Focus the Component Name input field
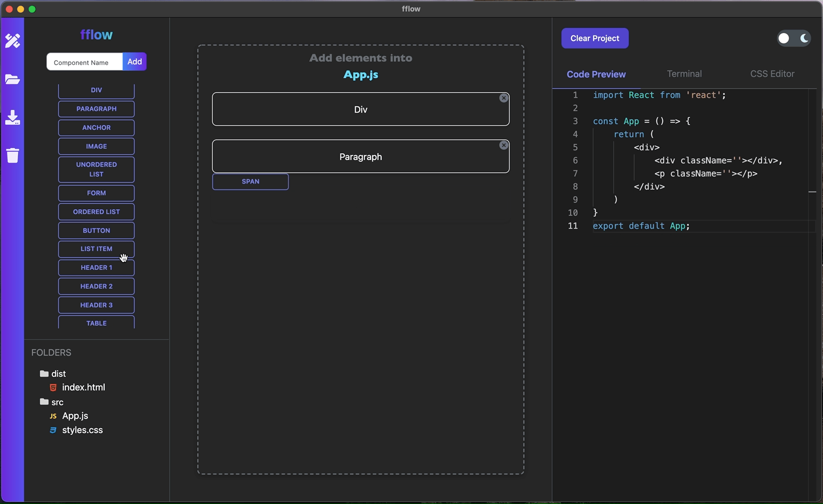The height and width of the screenshot is (504, 823). 85,62
